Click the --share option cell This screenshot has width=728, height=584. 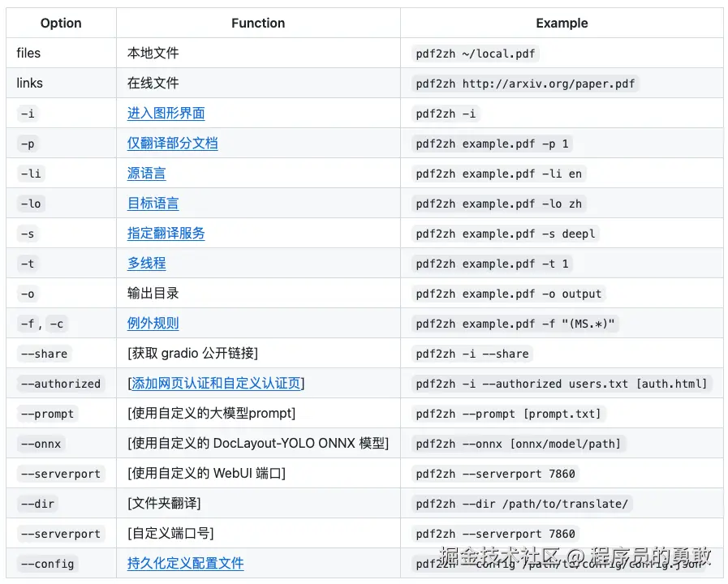tap(44, 354)
